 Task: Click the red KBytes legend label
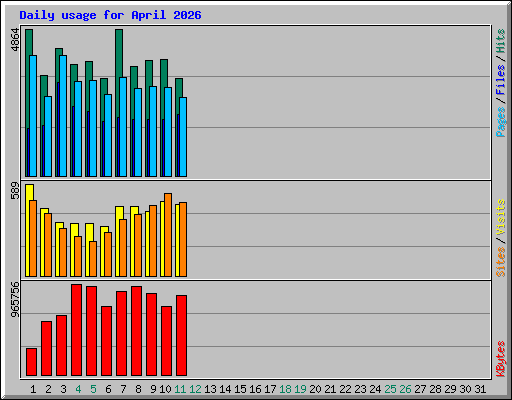coord(501,359)
